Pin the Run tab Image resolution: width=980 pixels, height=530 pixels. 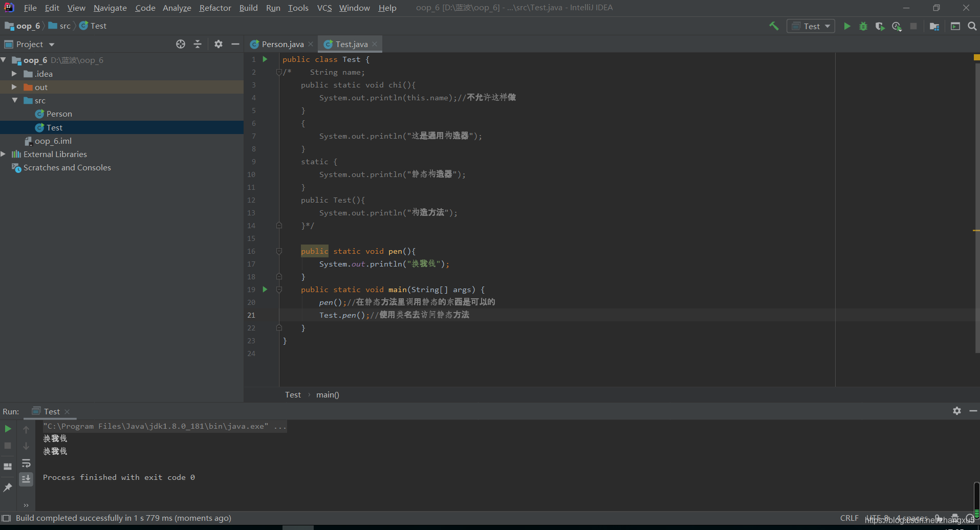click(x=8, y=488)
